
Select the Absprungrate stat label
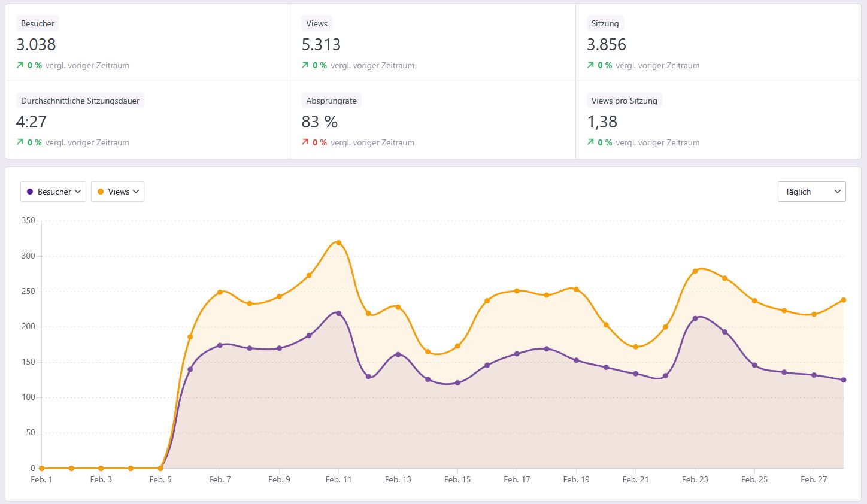(331, 101)
